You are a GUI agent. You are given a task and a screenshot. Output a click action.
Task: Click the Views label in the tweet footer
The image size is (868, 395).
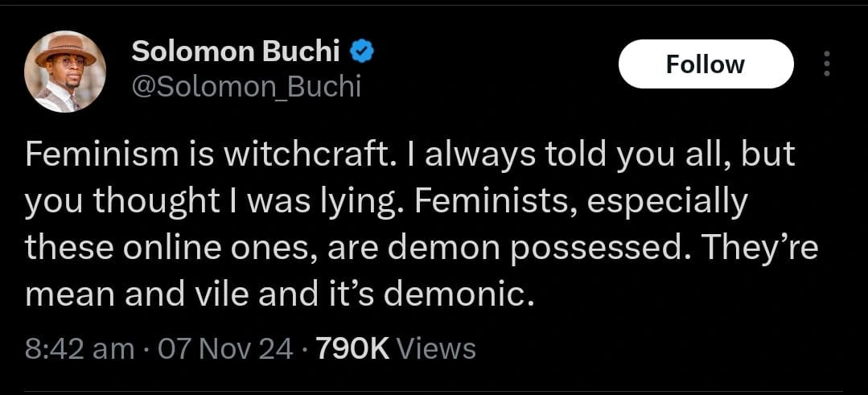pyautogui.click(x=437, y=348)
